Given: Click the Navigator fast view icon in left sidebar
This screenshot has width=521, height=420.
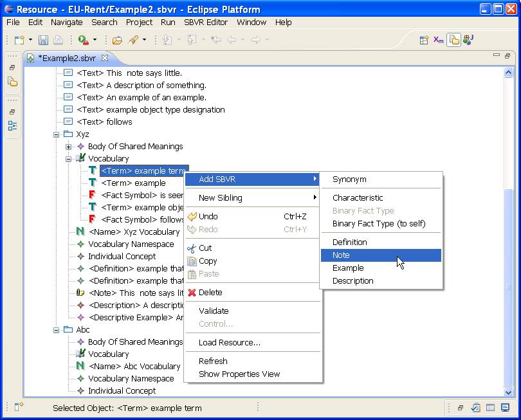Looking at the screenshot, I should coord(12,82).
